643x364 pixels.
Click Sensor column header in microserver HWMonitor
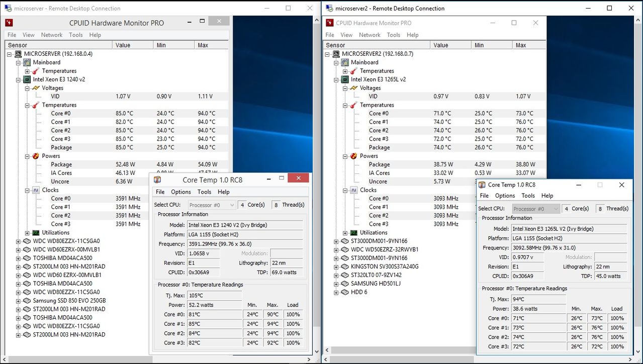(58, 45)
